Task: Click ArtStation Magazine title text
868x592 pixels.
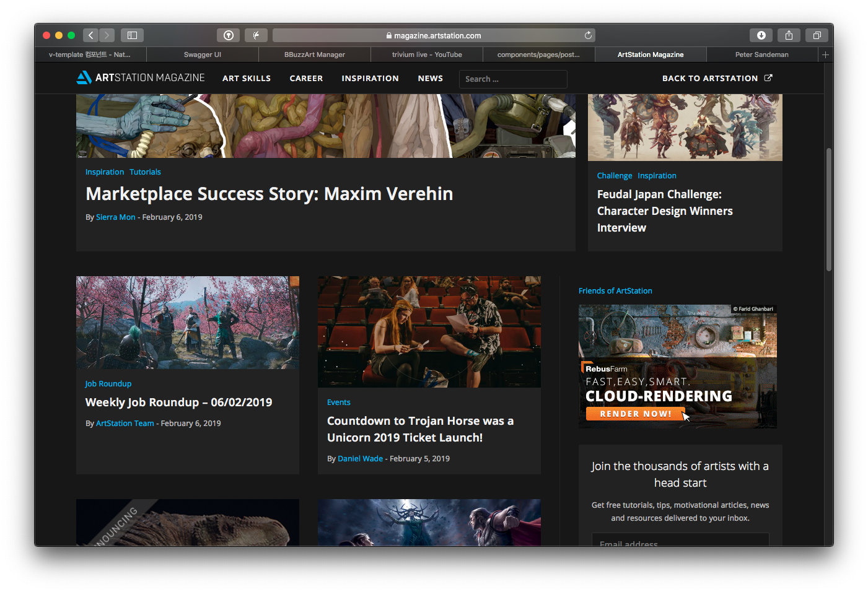Action: (x=150, y=77)
